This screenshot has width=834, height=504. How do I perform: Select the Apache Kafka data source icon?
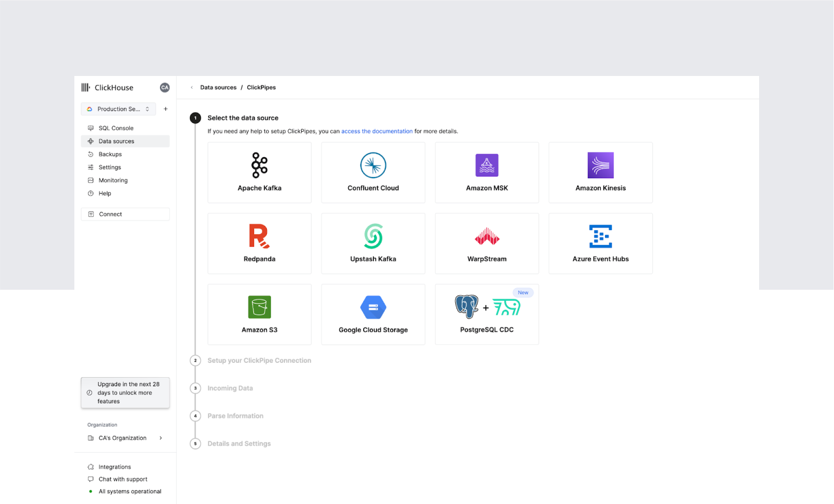[x=259, y=165]
